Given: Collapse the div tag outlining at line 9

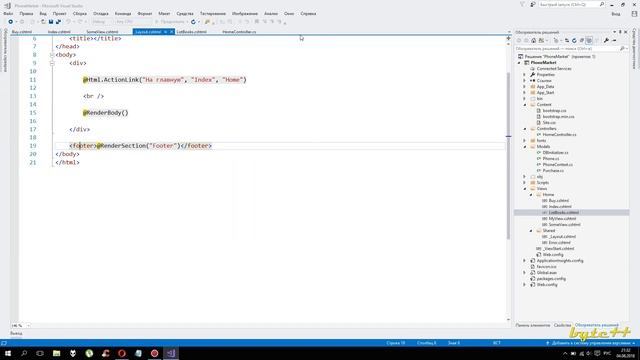Looking at the screenshot, I should point(52,63).
